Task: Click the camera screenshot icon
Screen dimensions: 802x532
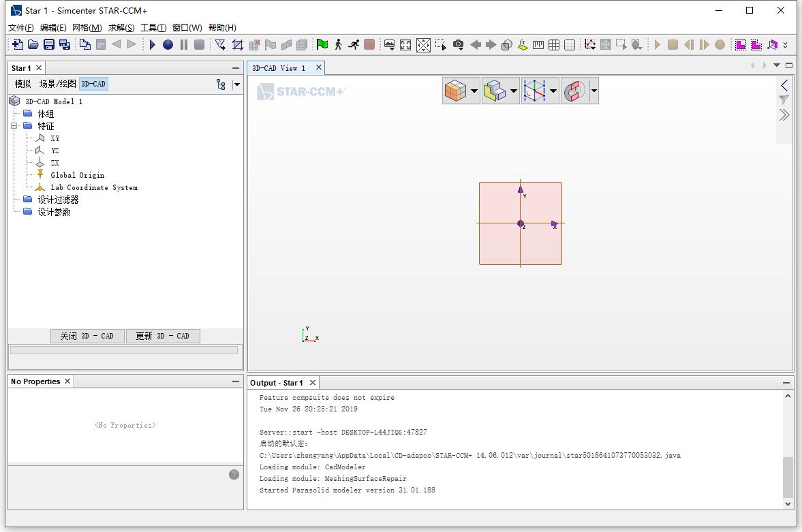Action: tap(459, 44)
